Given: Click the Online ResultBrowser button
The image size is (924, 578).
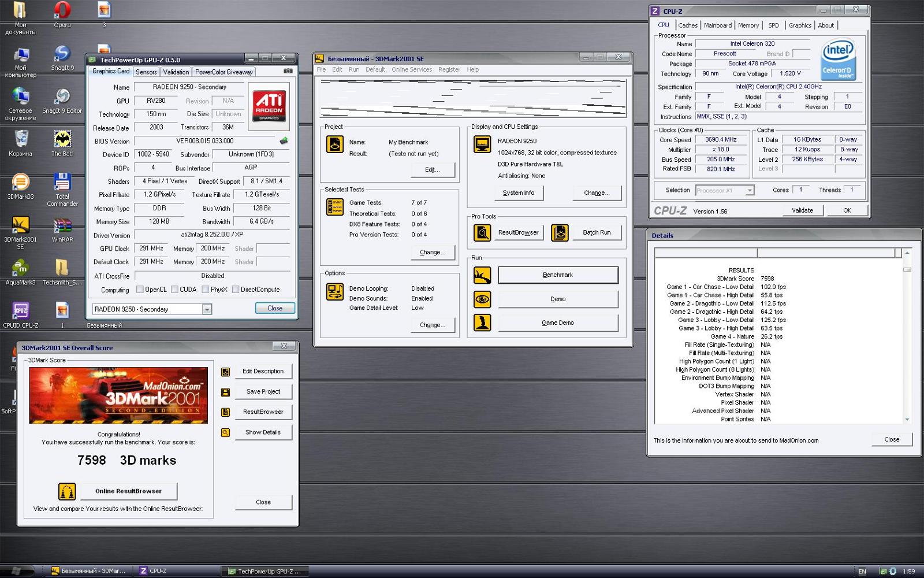Looking at the screenshot, I should [x=128, y=491].
